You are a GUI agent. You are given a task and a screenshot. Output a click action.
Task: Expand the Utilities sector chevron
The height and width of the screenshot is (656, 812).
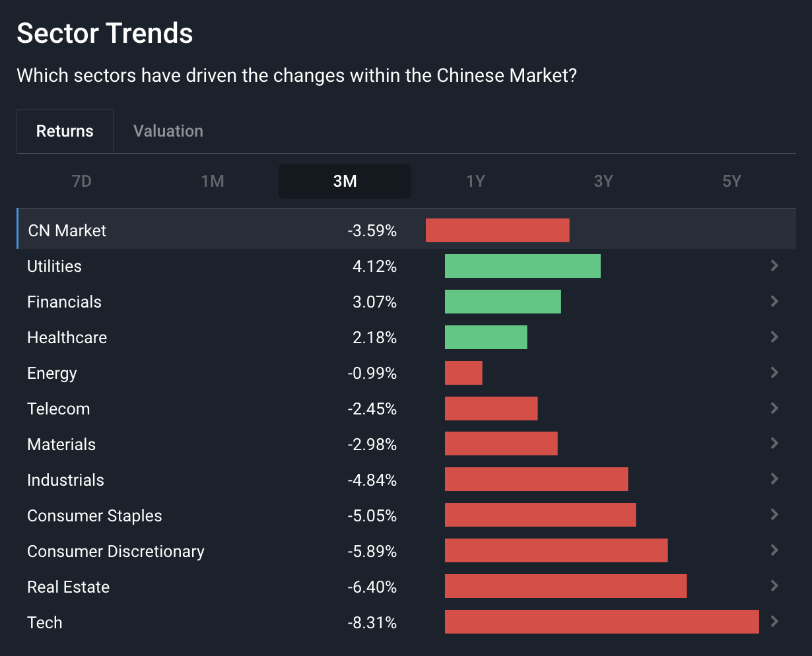click(x=774, y=266)
